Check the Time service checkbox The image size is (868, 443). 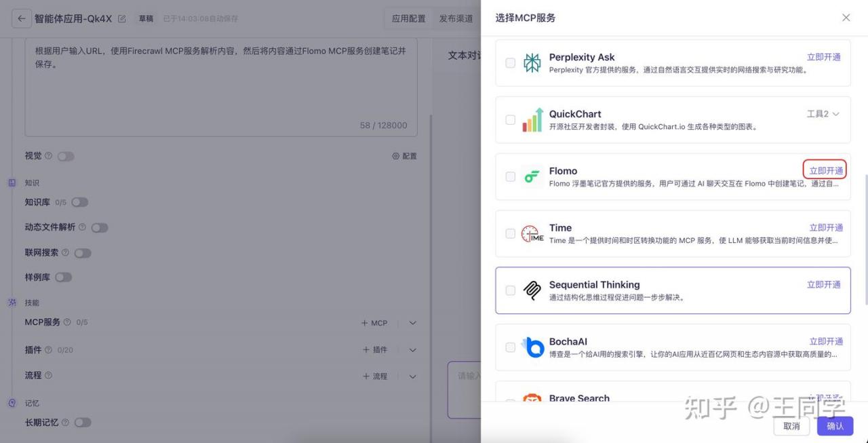click(x=510, y=233)
